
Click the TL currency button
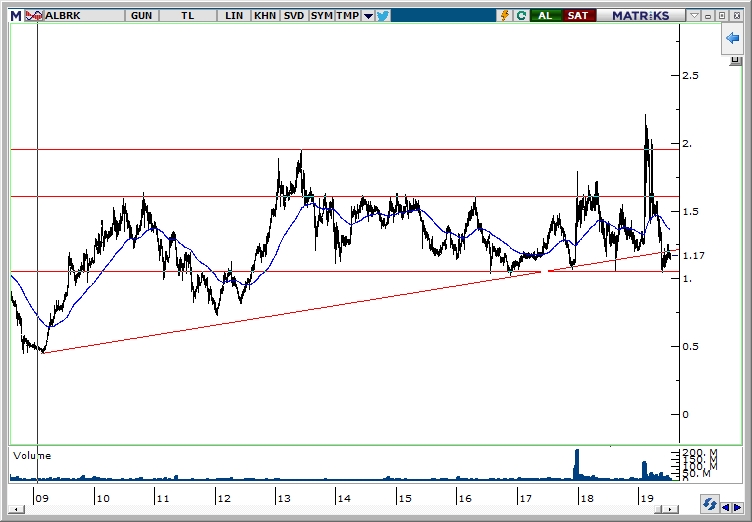[188, 16]
